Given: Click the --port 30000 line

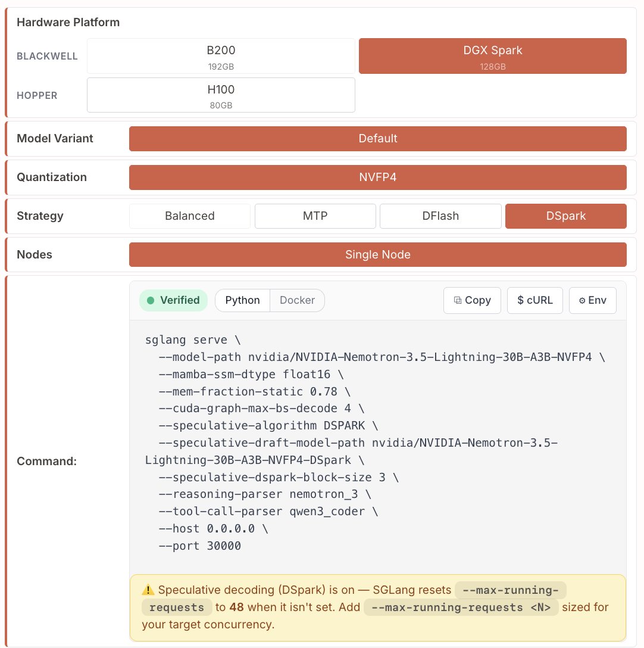Looking at the screenshot, I should point(199,546).
